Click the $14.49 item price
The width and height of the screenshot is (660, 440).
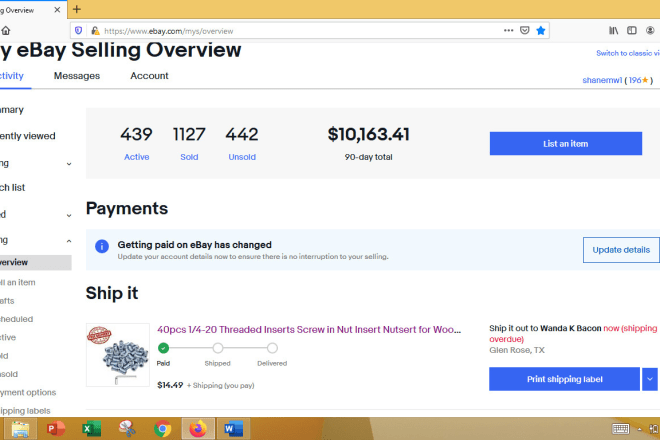click(170, 385)
